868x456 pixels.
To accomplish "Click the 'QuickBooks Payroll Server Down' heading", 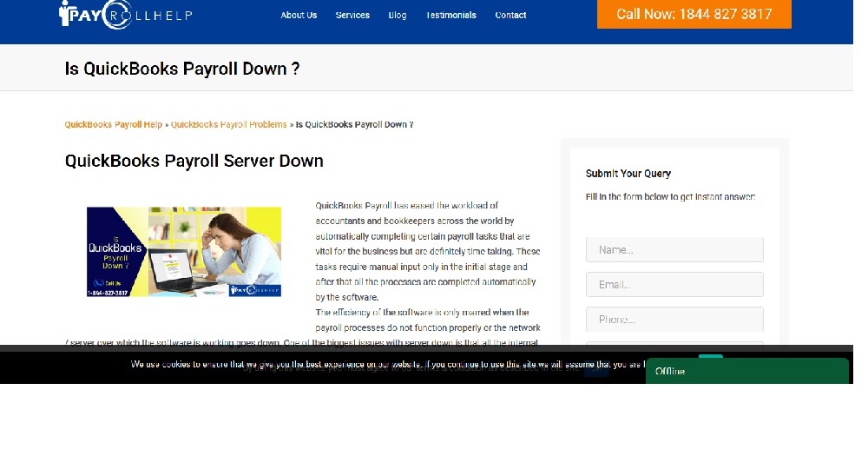I will click(194, 161).
